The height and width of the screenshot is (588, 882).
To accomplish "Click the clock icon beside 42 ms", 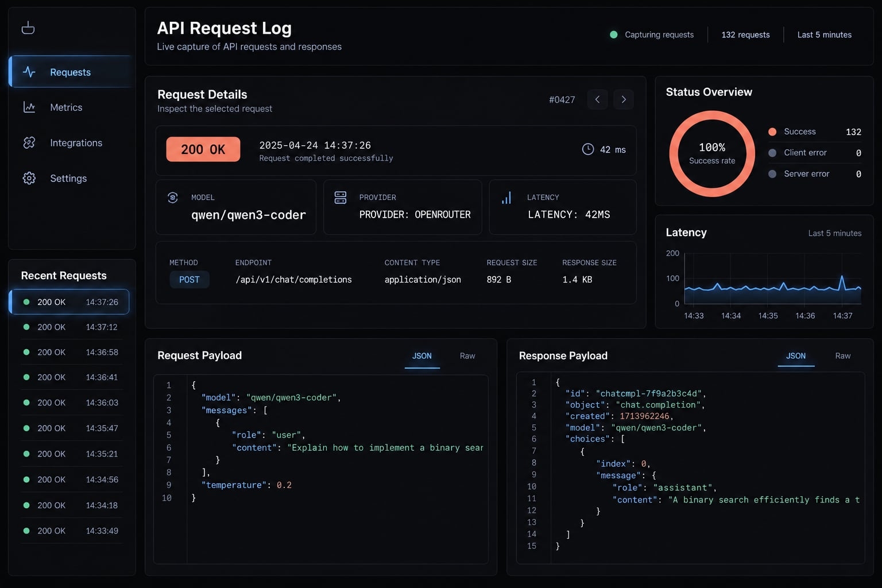I will point(588,149).
